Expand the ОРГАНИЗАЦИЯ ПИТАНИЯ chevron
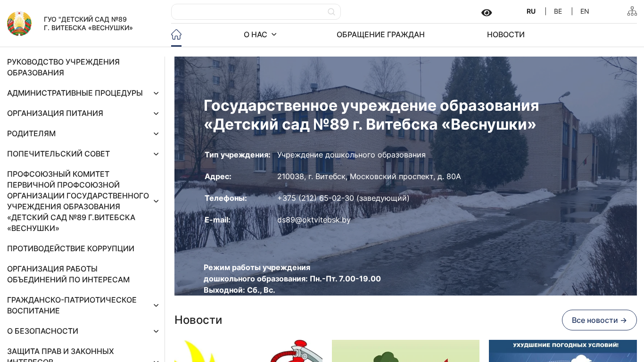 (x=156, y=114)
